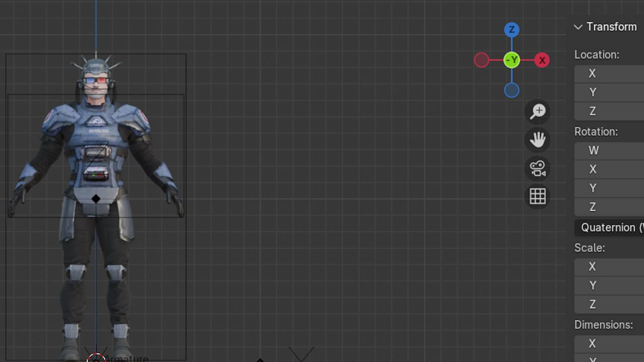This screenshot has height=362, width=644.
Task: Click the Scale X field
Action: coord(609,267)
